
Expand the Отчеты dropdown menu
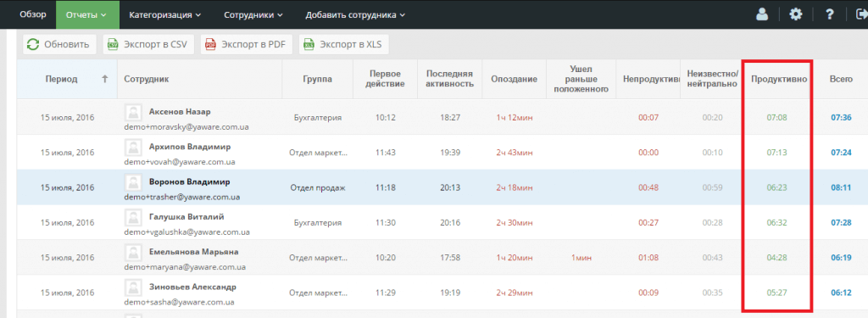point(87,14)
